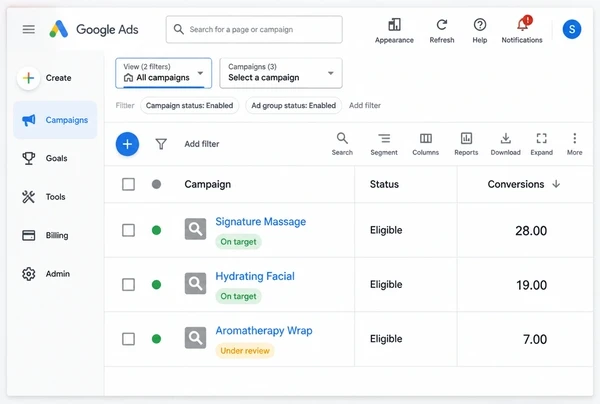This screenshot has width=600, height=404.
Task: Download the campaign table
Action: pyautogui.click(x=505, y=144)
